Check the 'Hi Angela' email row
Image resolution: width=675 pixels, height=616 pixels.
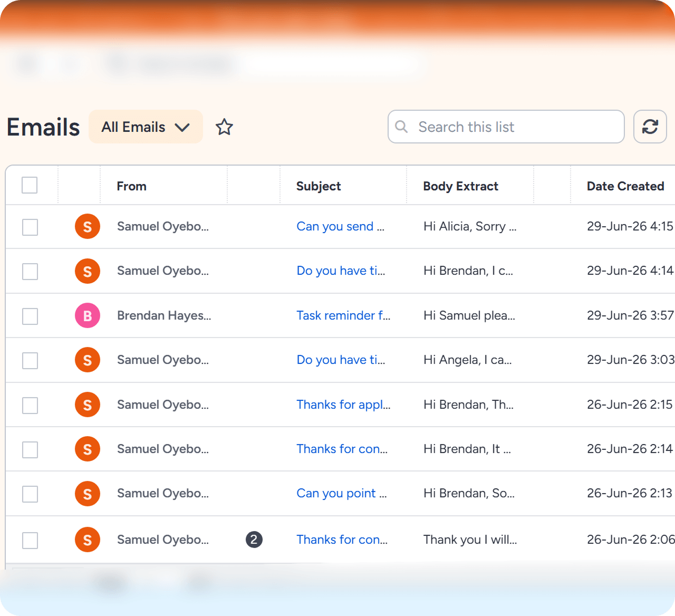click(30, 361)
